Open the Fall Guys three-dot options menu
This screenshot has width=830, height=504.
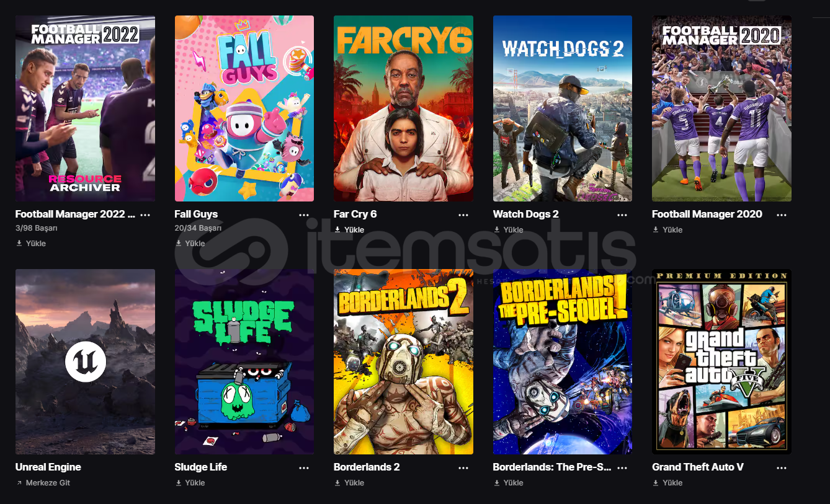coord(304,214)
